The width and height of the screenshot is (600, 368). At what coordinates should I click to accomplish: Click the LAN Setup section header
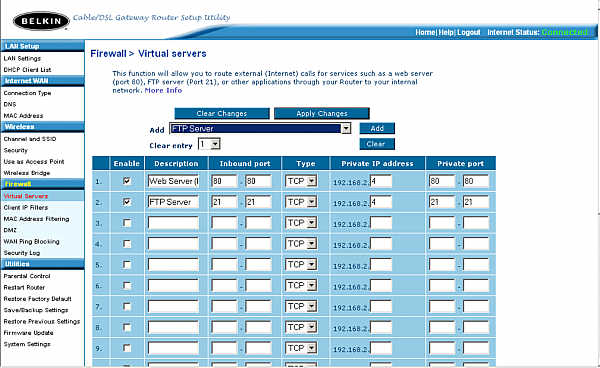[42, 46]
